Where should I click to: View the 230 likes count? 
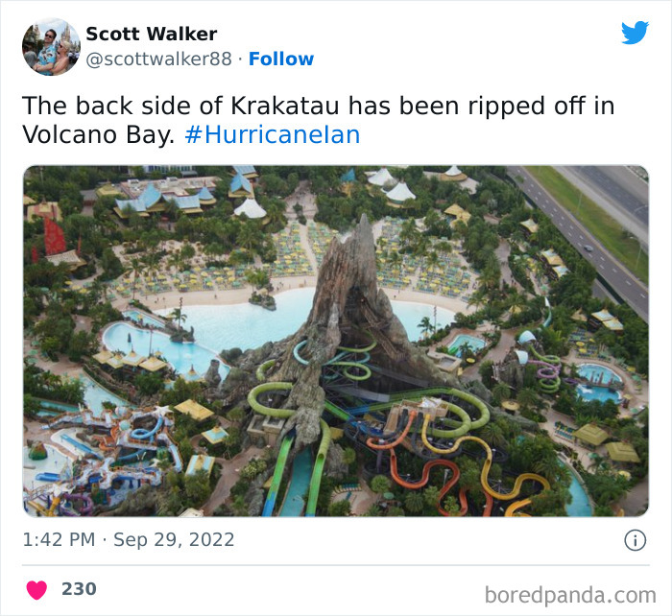[x=79, y=589]
